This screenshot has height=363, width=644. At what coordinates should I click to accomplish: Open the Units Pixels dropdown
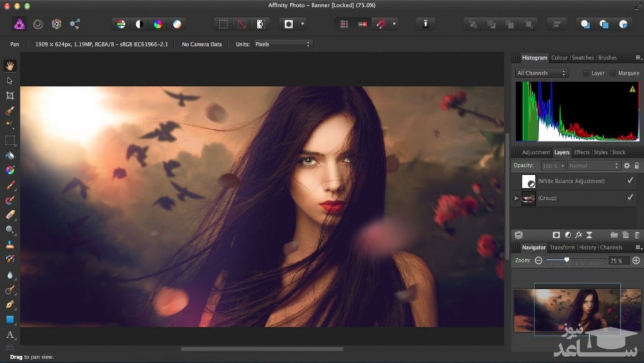[x=282, y=44]
